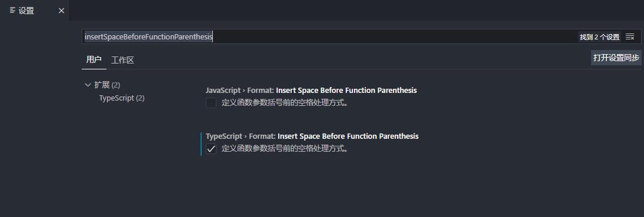Clear the settings search input icon

click(x=630, y=37)
